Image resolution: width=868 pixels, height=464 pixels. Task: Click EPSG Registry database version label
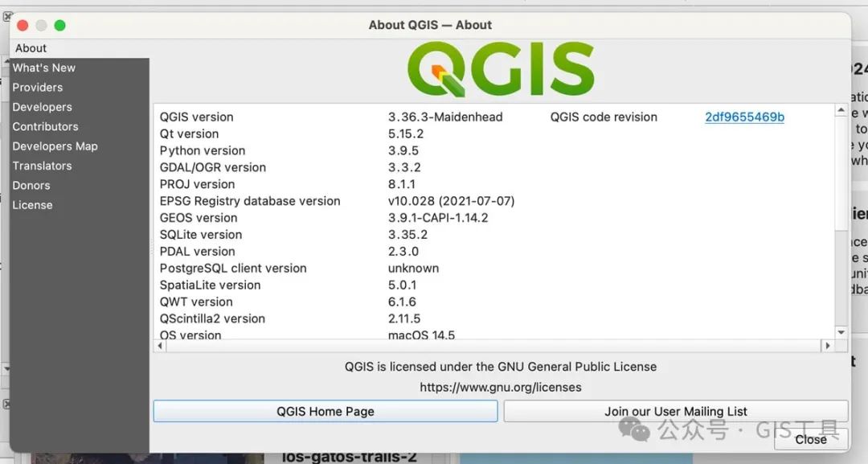[x=250, y=201]
